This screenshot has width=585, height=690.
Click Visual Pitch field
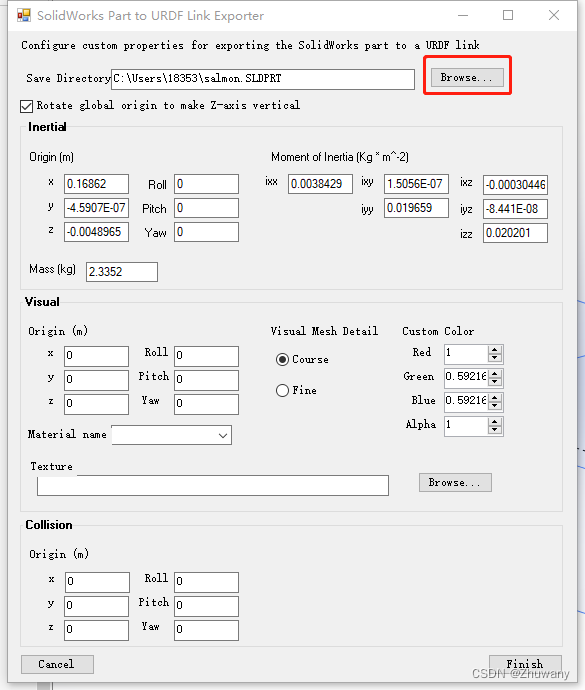(x=206, y=380)
